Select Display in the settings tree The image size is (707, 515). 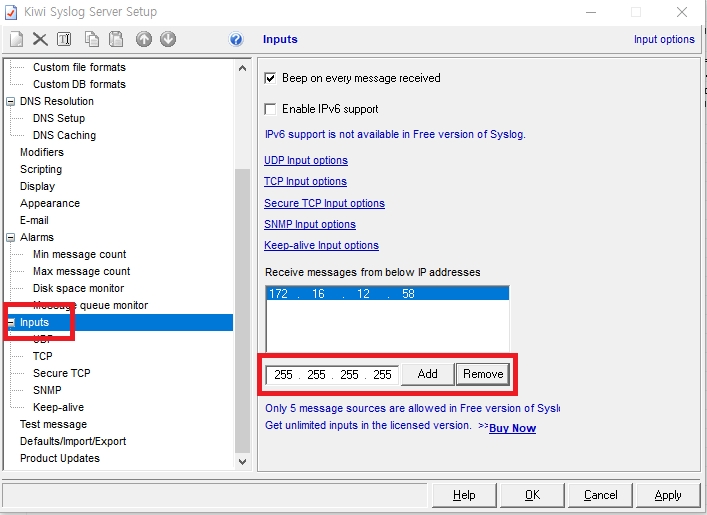[37, 186]
